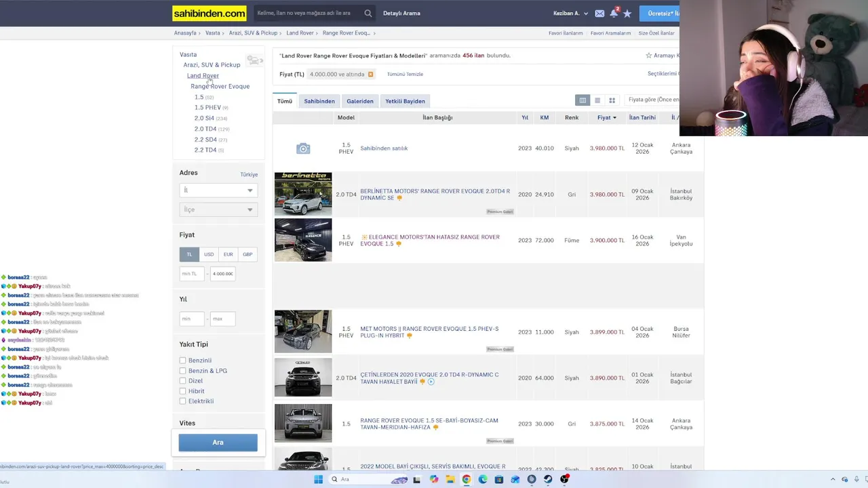
Task: Switch to classic table view icon
Action: (x=583, y=100)
